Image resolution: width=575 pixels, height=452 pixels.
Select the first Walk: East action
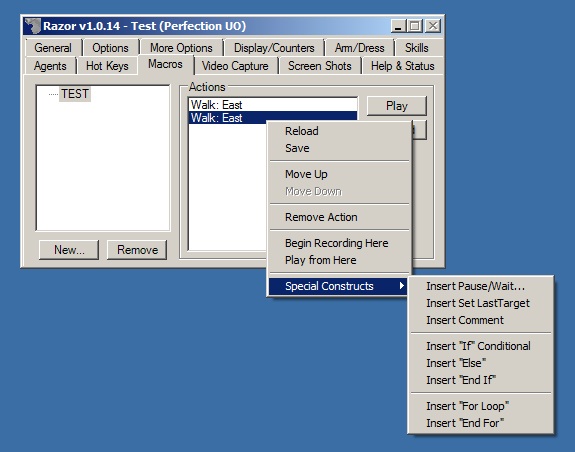(x=273, y=105)
